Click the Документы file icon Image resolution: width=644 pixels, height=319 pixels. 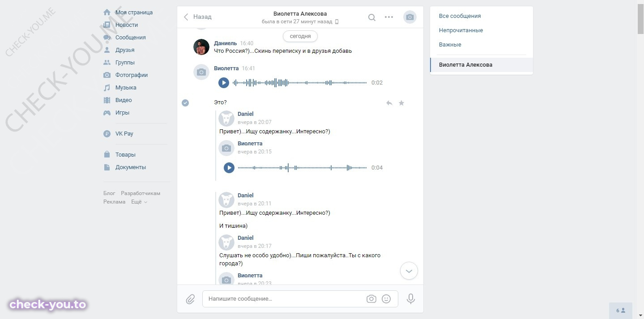107,167
